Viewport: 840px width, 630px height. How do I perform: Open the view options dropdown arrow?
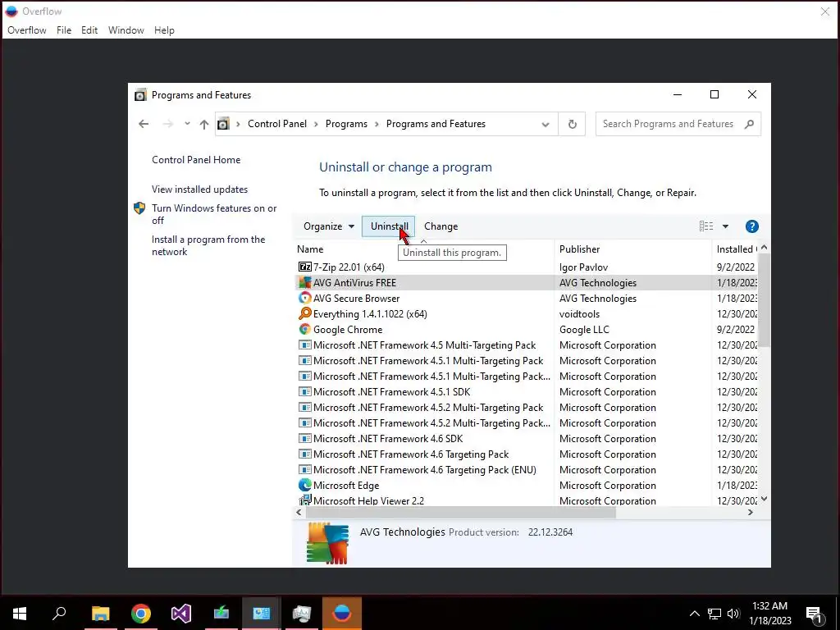[725, 226]
